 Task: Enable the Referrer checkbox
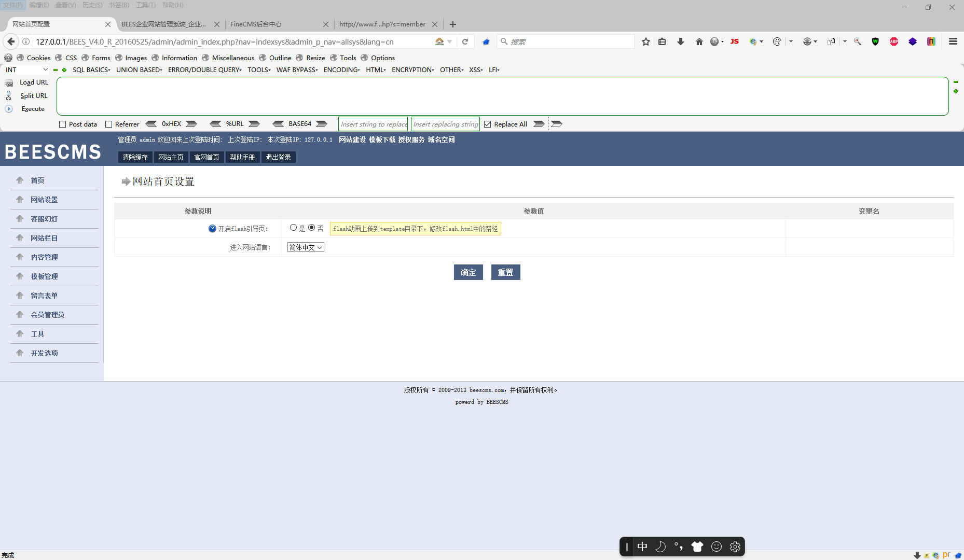pyautogui.click(x=108, y=124)
